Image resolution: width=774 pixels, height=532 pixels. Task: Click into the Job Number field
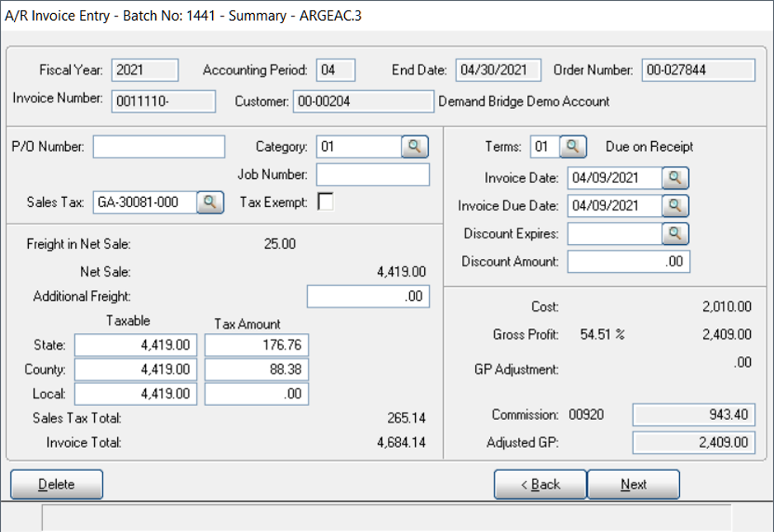[x=373, y=175]
